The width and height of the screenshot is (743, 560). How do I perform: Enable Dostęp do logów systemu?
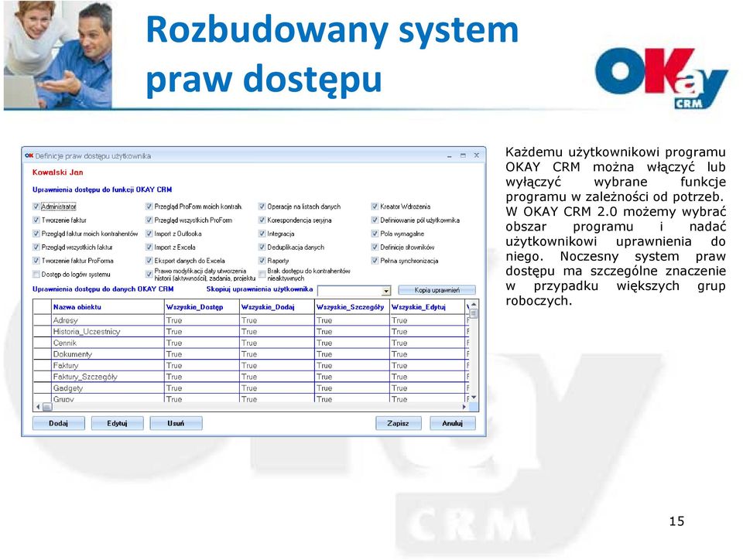click(x=36, y=274)
